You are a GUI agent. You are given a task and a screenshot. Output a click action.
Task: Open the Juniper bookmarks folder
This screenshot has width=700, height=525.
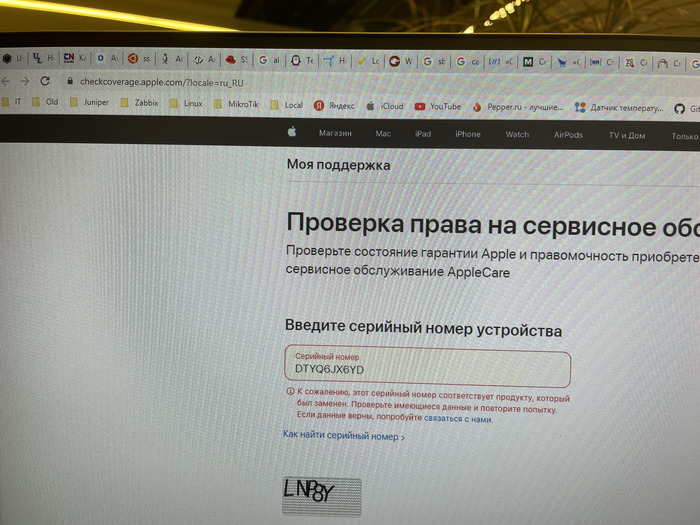point(89,103)
